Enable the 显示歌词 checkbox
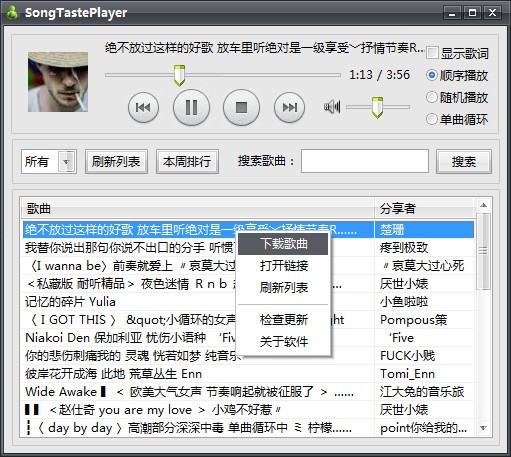Viewport: 511px width, 457px height. pos(432,53)
